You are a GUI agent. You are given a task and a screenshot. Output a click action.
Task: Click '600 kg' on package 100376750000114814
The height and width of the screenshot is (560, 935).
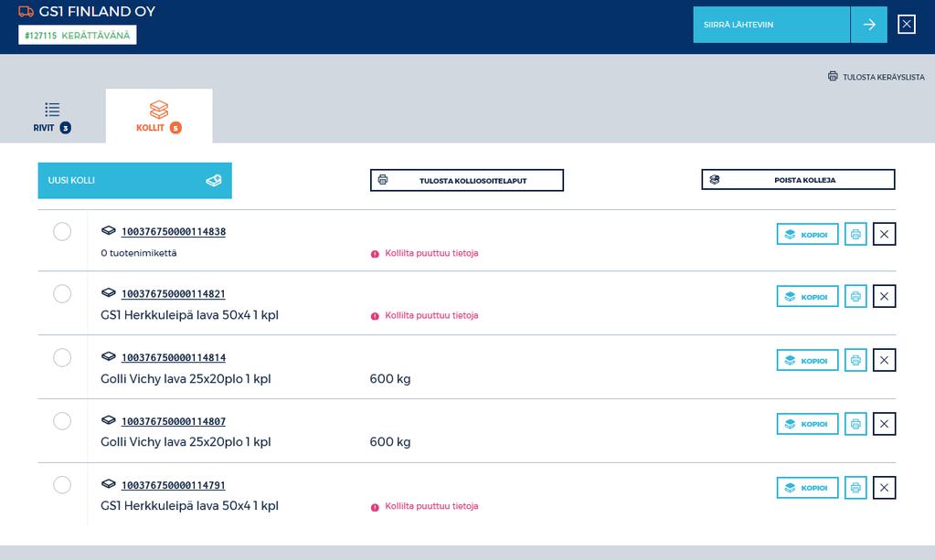(x=390, y=379)
